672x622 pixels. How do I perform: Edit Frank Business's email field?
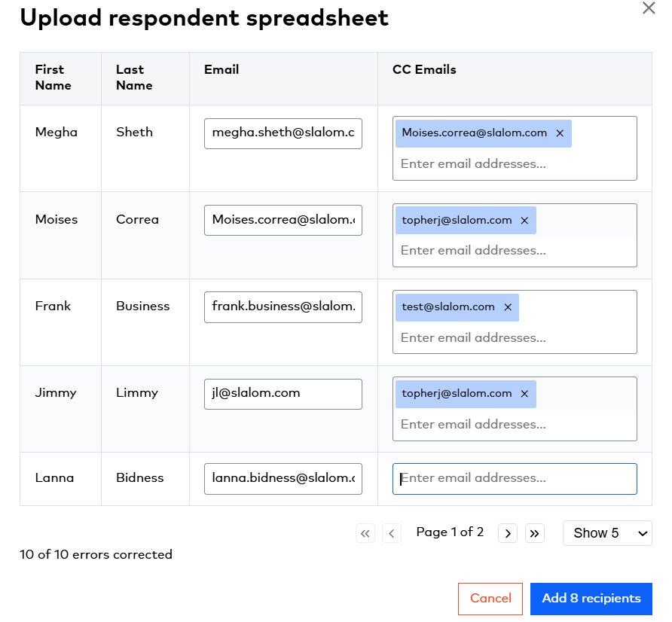tap(283, 306)
